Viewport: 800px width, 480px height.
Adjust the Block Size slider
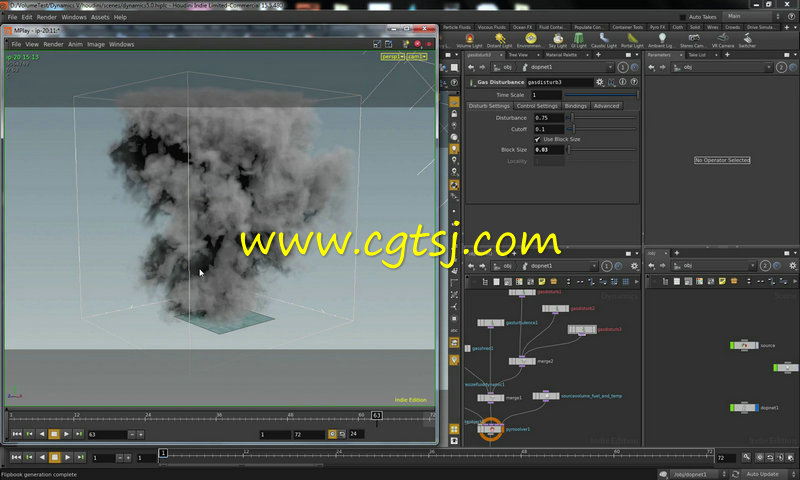(x=602, y=150)
